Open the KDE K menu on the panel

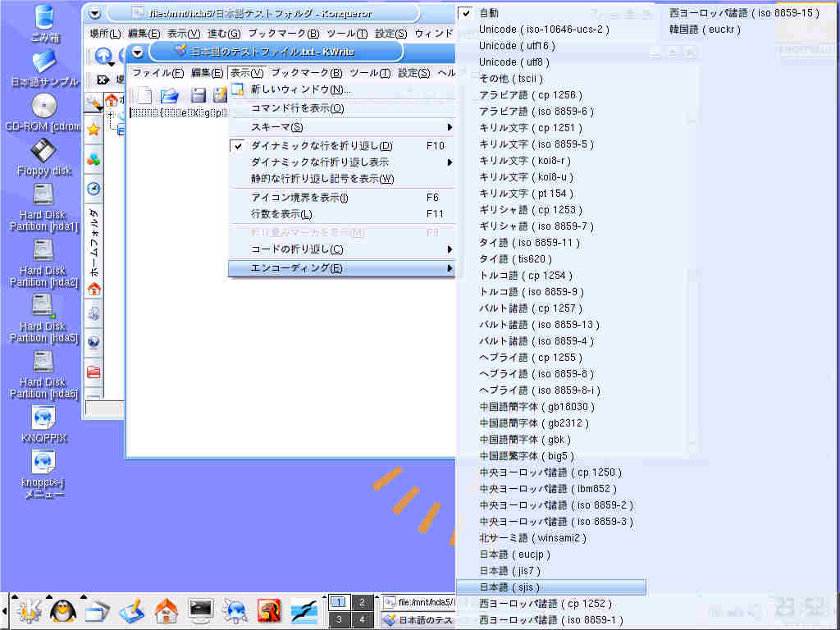tap(30, 610)
